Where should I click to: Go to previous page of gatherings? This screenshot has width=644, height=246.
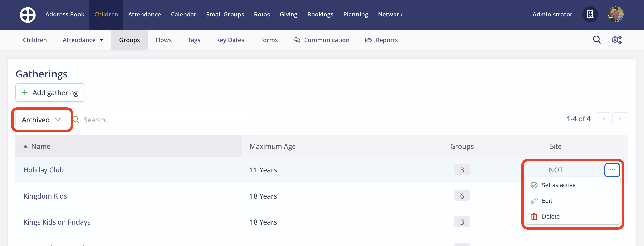(x=603, y=119)
